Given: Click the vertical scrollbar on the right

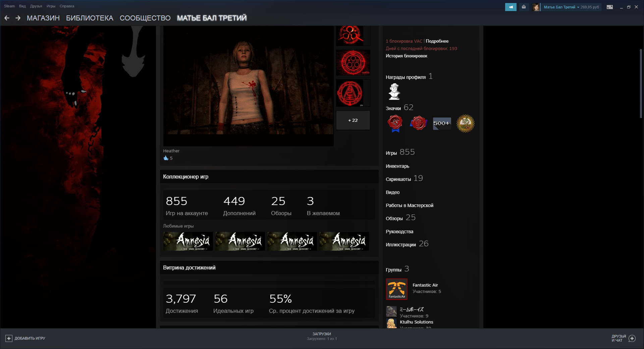Looking at the screenshot, I should [x=641, y=84].
